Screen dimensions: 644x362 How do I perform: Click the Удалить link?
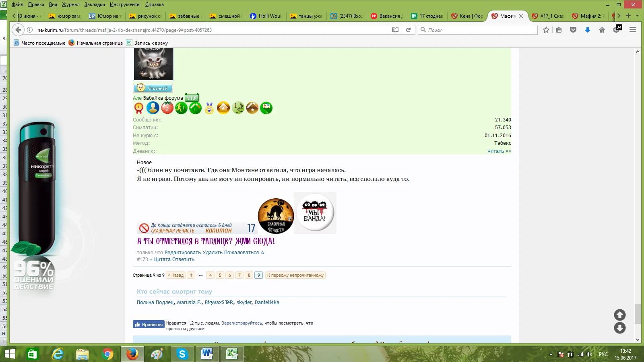point(213,253)
